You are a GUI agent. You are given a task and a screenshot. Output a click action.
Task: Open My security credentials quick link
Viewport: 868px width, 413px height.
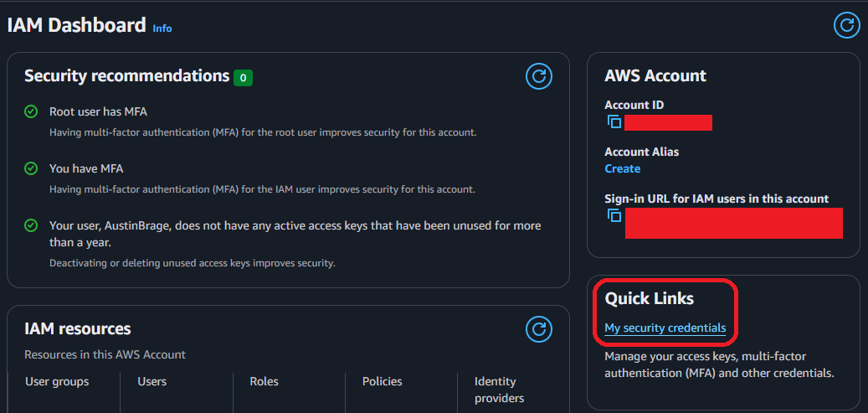coord(665,328)
